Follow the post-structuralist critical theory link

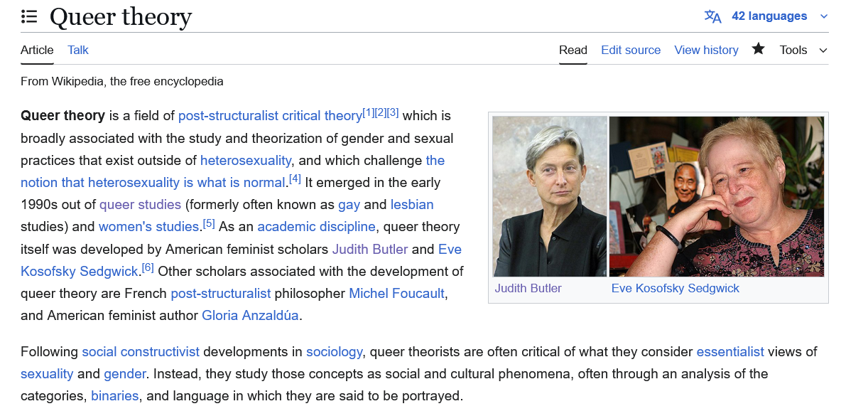point(270,116)
